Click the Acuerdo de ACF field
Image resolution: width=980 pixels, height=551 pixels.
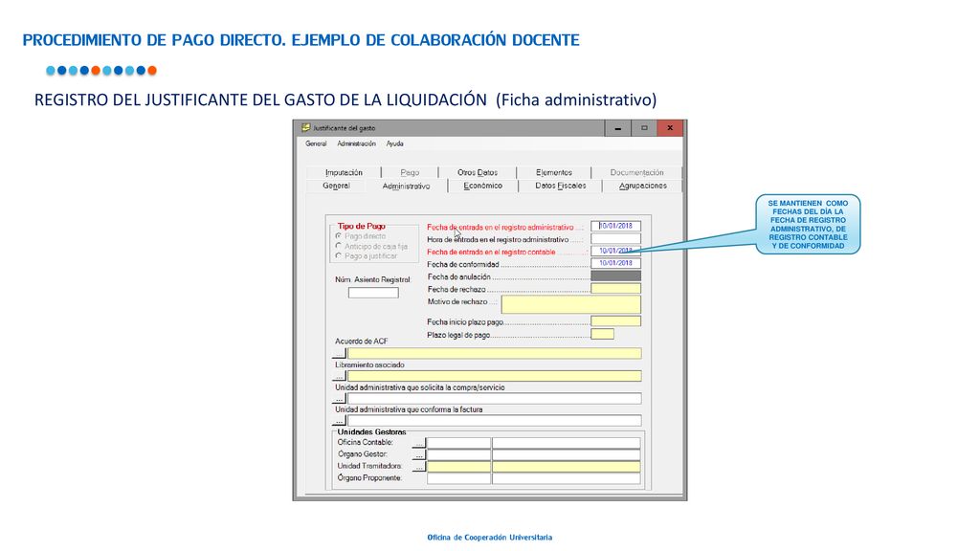tap(495, 354)
